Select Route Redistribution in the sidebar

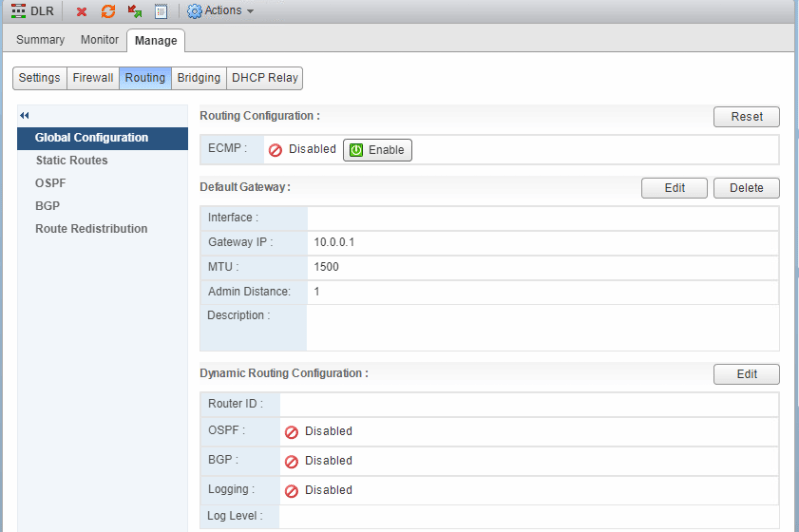tap(91, 229)
